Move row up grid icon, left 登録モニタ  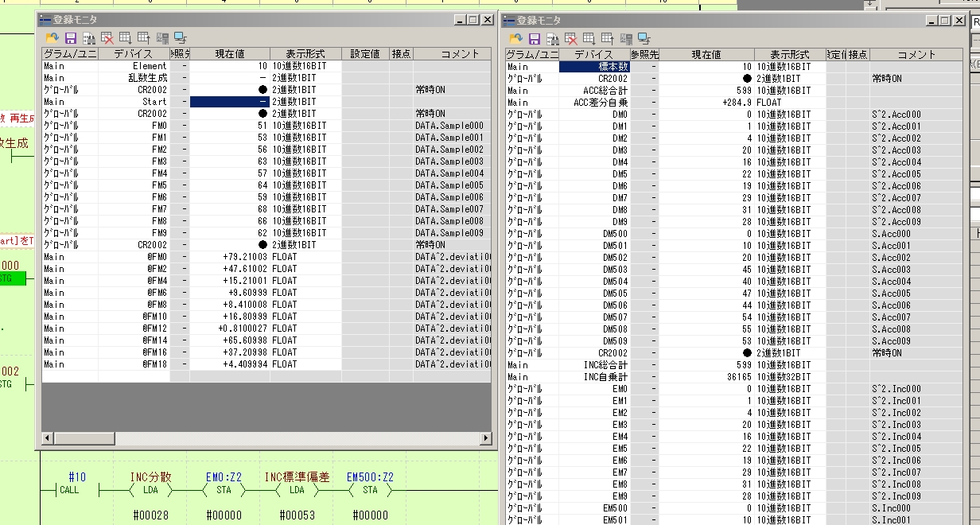coord(144,37)
